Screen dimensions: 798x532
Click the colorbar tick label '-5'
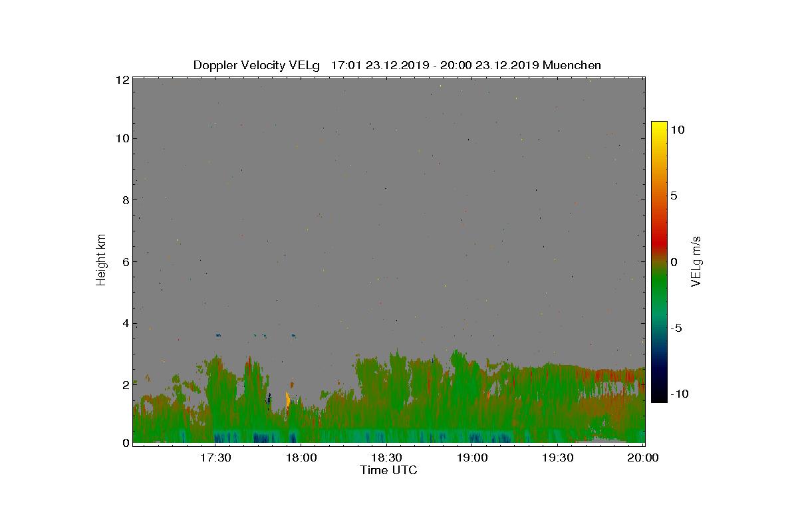tap(676, 328)
